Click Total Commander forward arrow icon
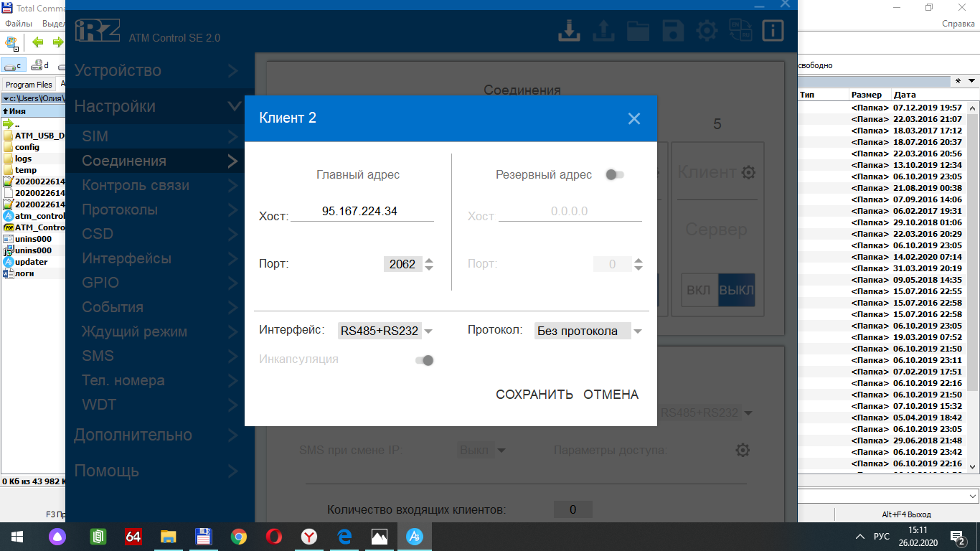The height and width of the screenshot is (551, 980). [x=57, y=42]
